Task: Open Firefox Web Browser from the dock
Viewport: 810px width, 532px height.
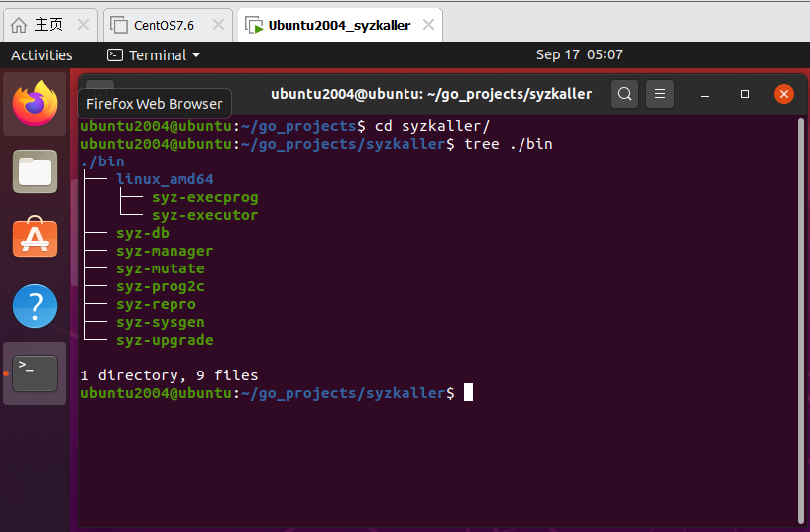Action: 35,103
